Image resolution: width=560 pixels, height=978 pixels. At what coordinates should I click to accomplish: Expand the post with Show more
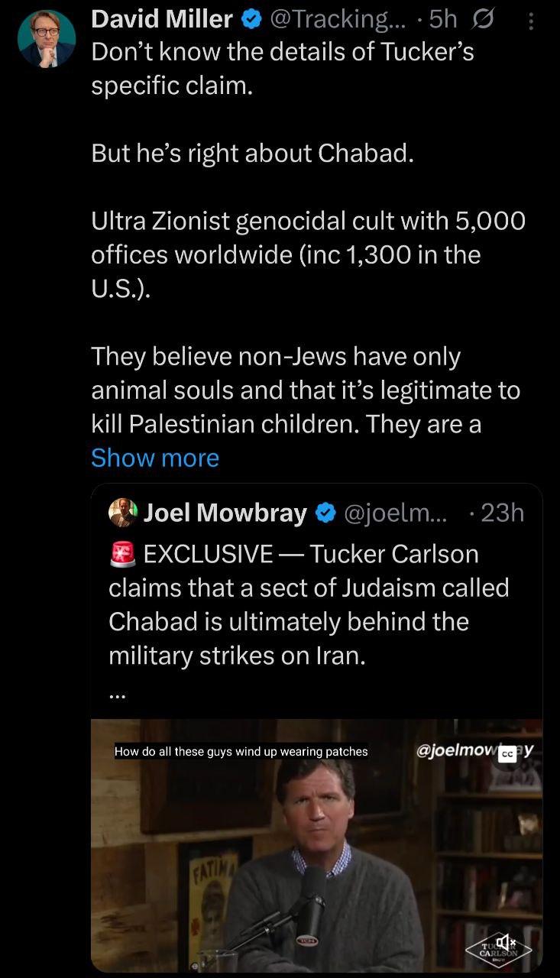(x=155, y=458)
